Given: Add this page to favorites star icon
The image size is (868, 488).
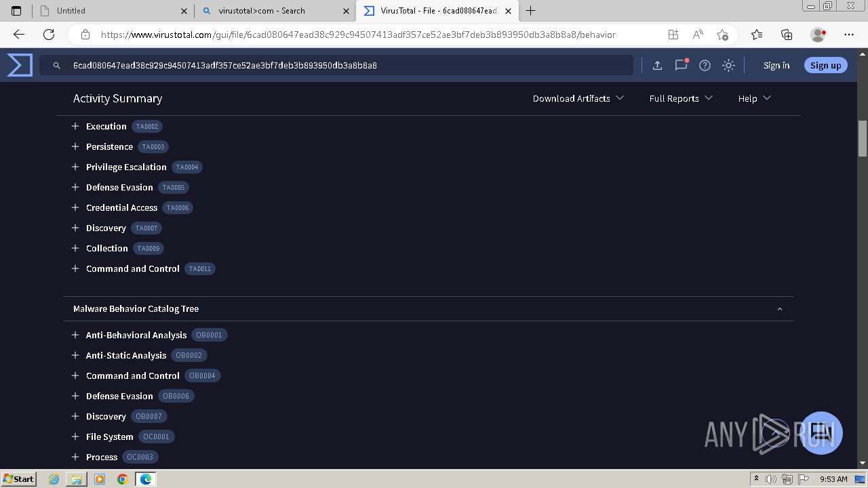Looking at the screenshot, I should click(x=722, y=35).
